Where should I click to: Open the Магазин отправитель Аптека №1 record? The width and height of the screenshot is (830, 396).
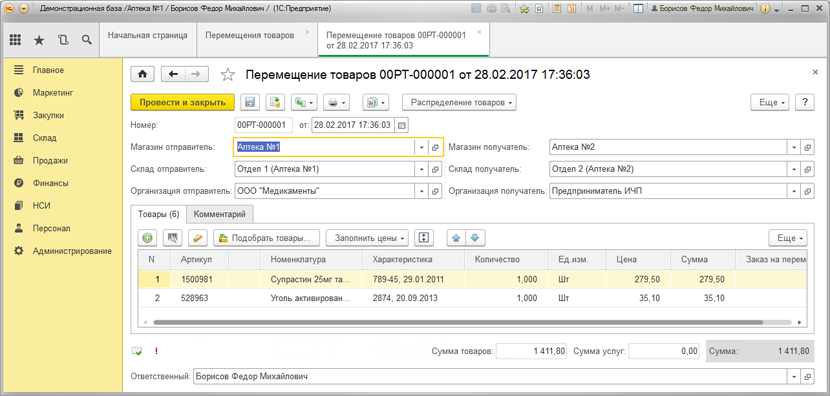pyautogui.click(x=435, y=147)
